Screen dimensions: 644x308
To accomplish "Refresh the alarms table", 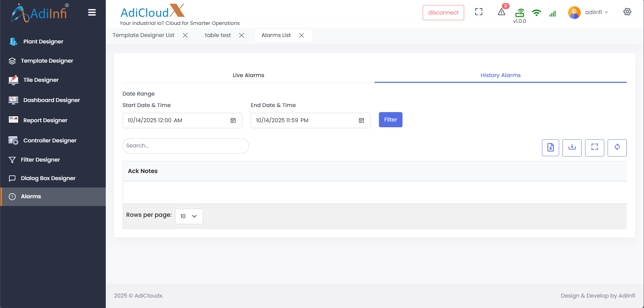I will [617, 147].
